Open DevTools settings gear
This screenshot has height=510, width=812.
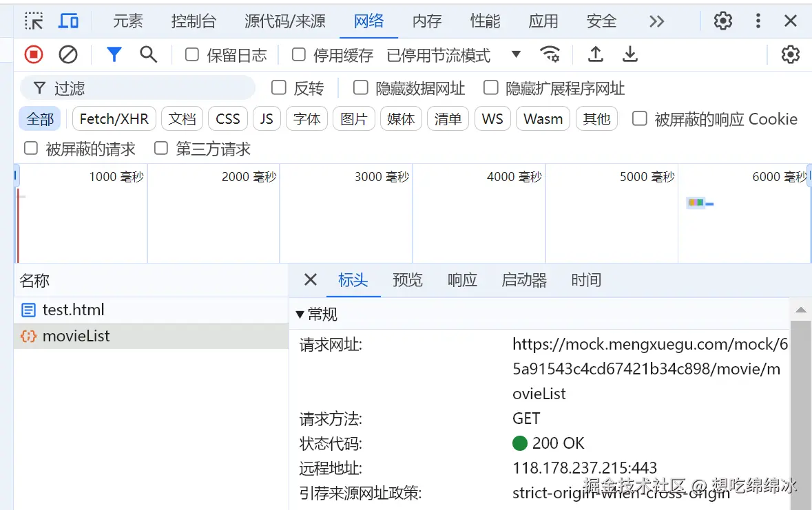coord(722,21)
